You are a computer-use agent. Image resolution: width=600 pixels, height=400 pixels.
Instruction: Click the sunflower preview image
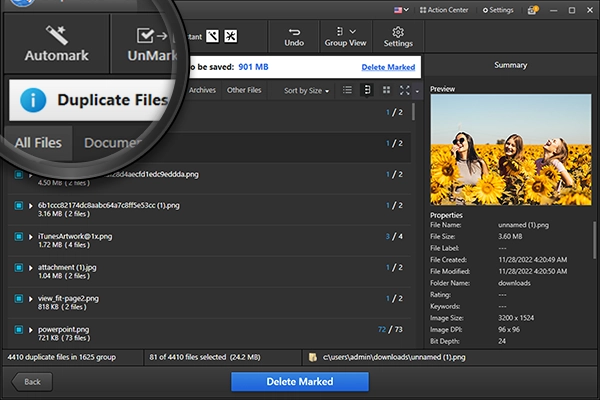coord(510,149)
